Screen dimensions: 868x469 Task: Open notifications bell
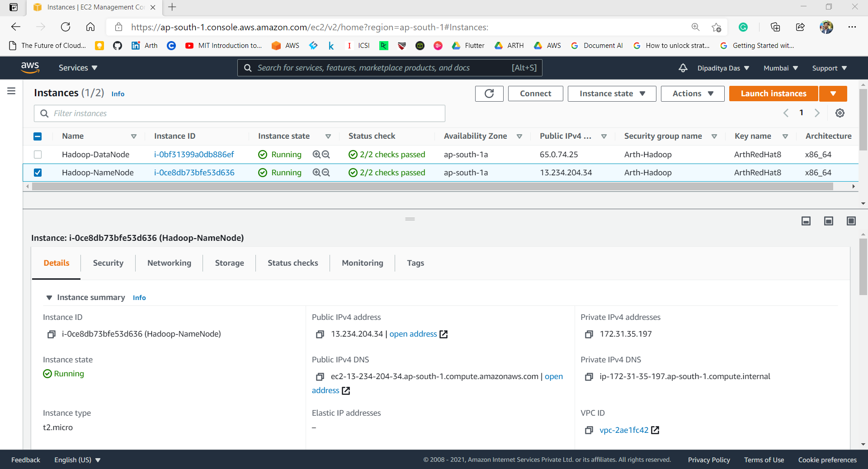[x=682, y=68]
